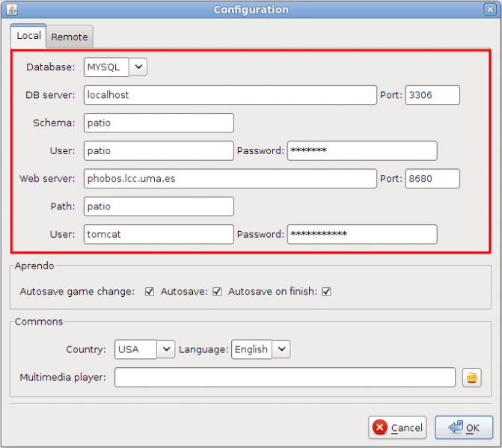Screen dimensions: 502x448
Task: Toggle Autosave on finish checkbox
Action: 326,292
